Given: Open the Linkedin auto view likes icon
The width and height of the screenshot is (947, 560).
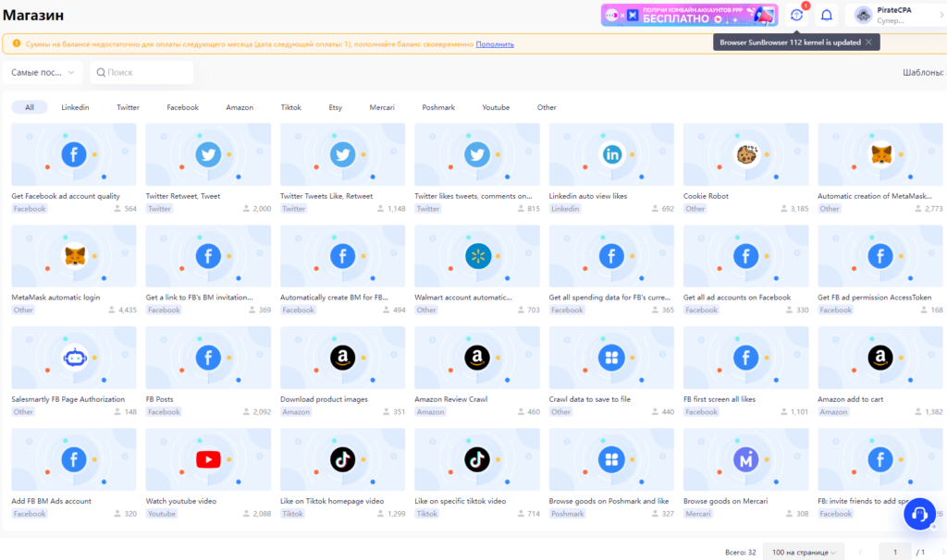Looking at the screenshot, I should [611, 154].
